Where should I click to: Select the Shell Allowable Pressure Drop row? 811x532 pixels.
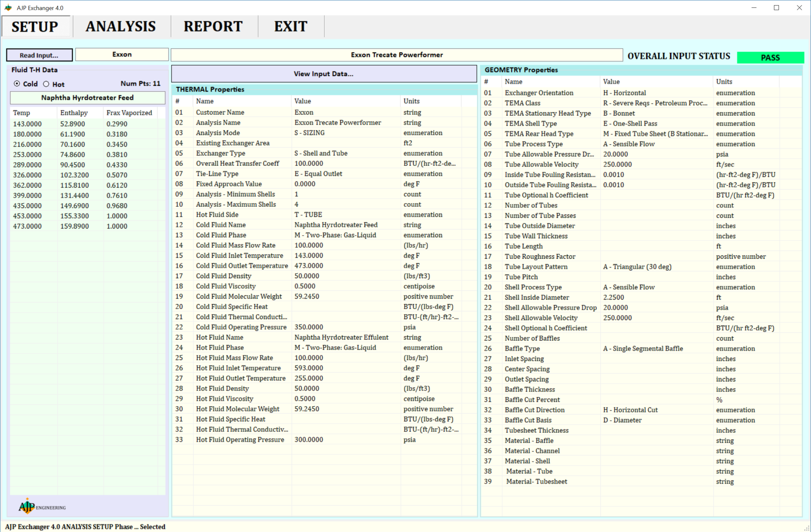642,308
